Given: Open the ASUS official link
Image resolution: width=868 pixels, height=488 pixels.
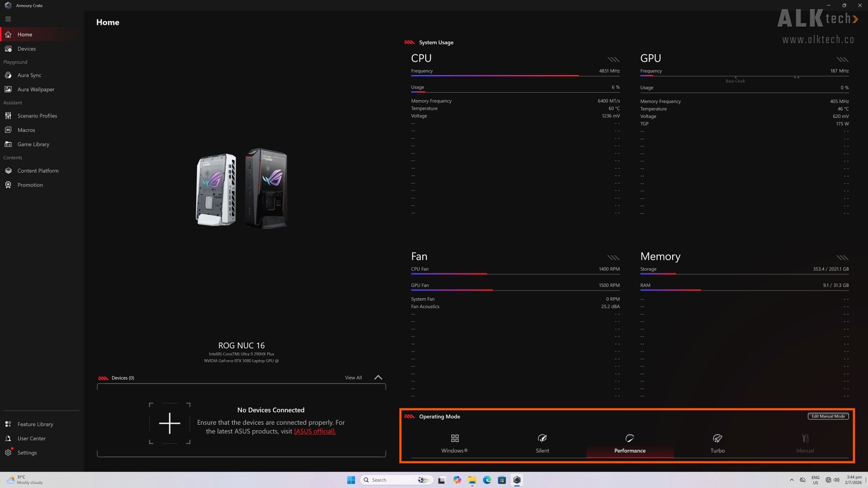Looking at the screenshot, I should [x=315, y=432].
